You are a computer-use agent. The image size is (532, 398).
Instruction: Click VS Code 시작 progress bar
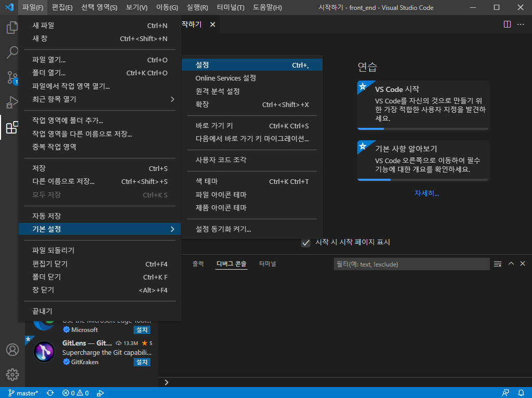(x=423, y=129)
